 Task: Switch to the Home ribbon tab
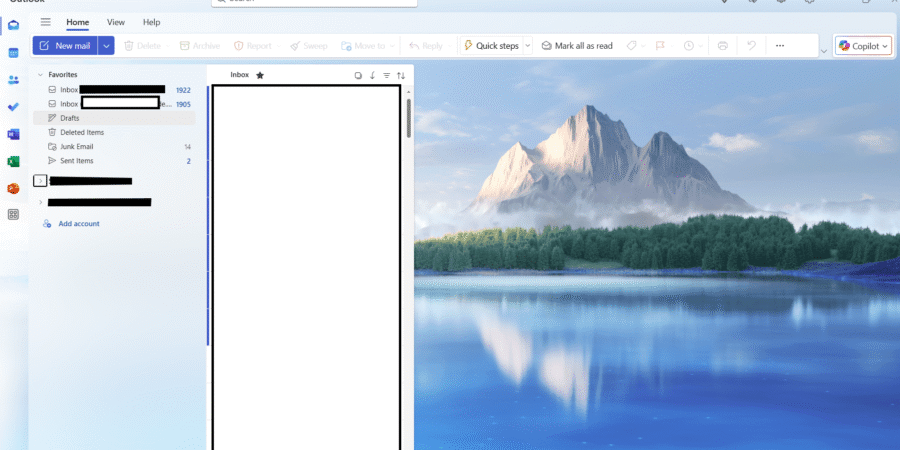click(77, 22)
